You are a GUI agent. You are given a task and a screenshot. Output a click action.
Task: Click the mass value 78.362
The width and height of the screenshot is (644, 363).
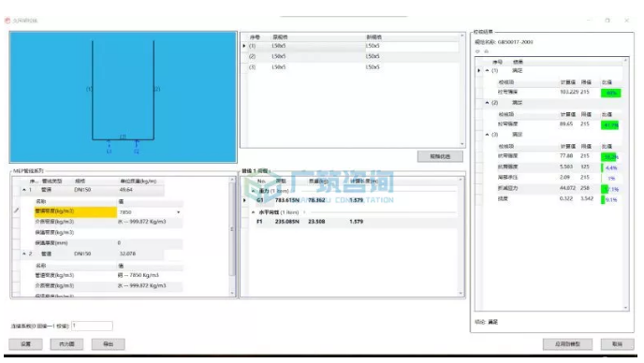(x=316, y=200)
